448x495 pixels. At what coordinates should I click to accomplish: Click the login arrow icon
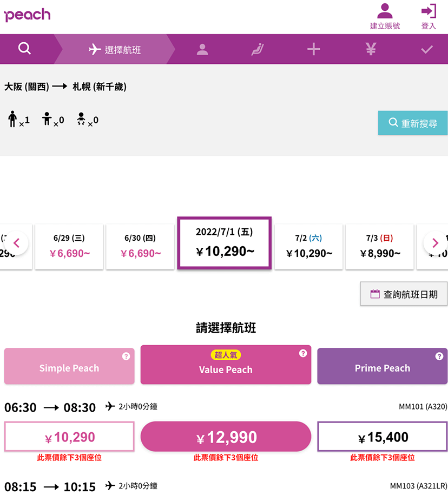tap(429, 11)
